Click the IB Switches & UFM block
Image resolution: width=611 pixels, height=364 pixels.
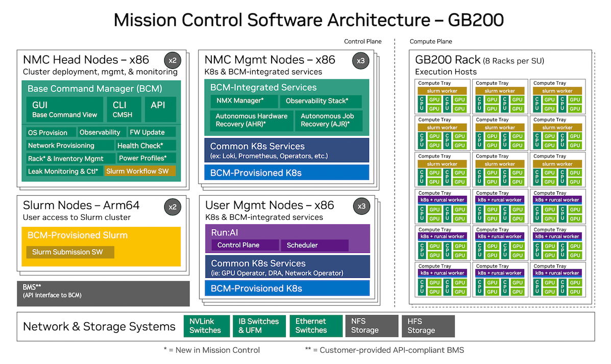point(259,326)
